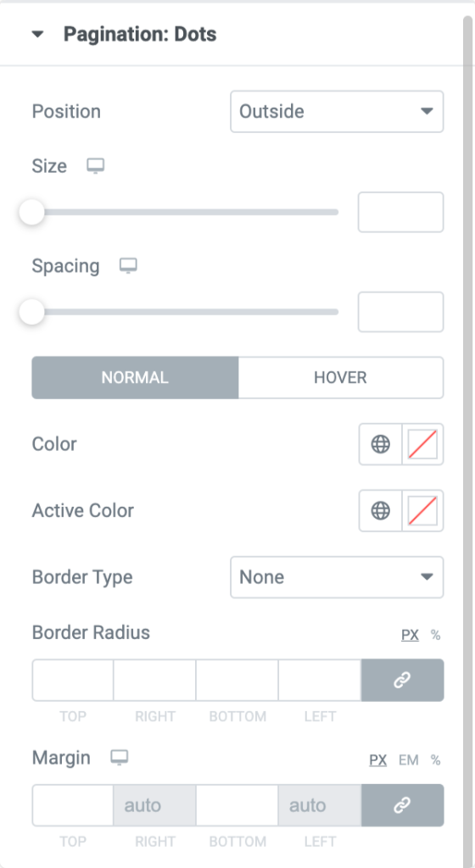Open the Border Type dropdown

pyautogui.click(x=337, y=576)
